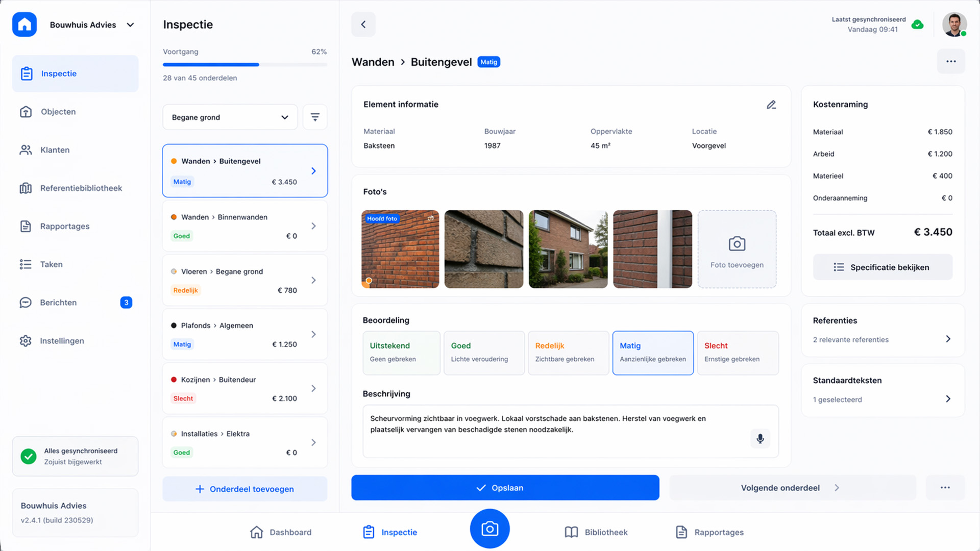Select the Uitstekend rating
The image size is (980, 551).
click(401, 353)
